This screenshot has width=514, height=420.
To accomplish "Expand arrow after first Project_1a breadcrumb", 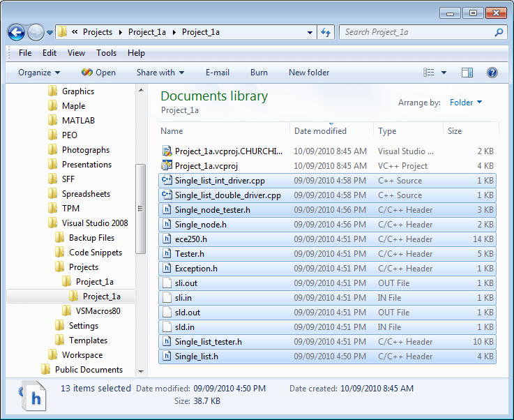I will pos(174,32).
